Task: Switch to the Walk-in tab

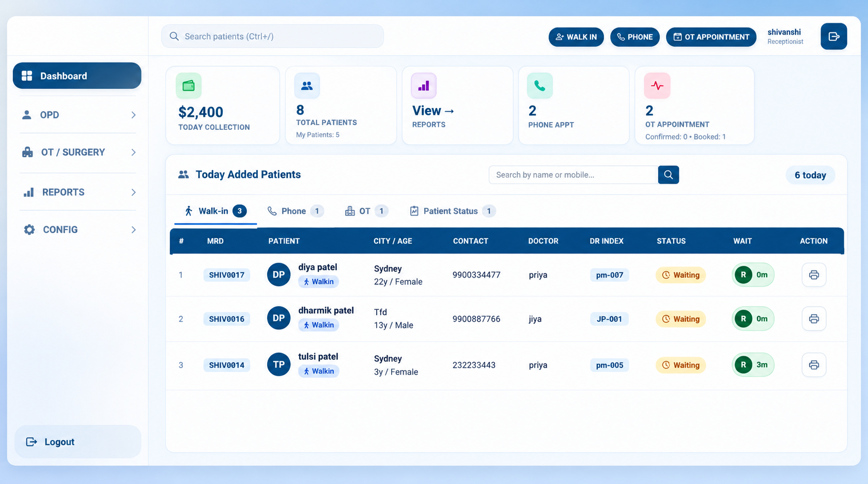Action: [x=215, y=211]
